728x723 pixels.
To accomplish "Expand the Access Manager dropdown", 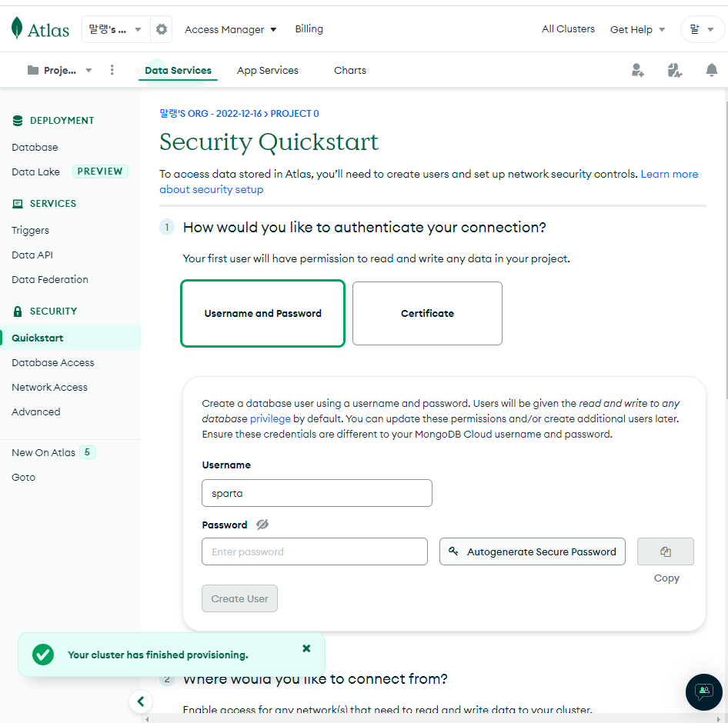I will [x=230, y=30].
